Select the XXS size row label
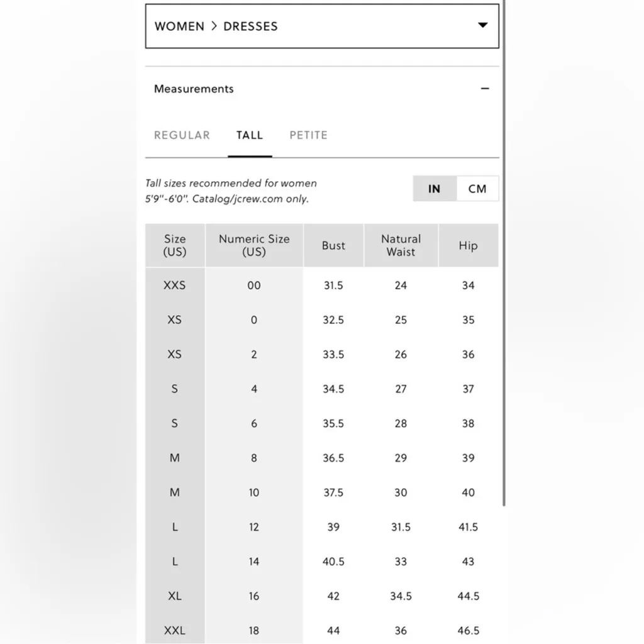Screen dimensions: 644x644 point(175,286)
